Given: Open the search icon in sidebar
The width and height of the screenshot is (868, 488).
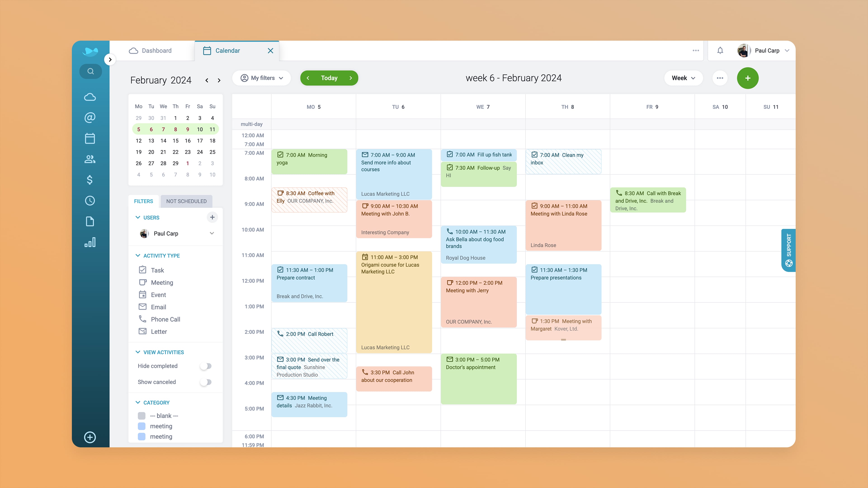Looking at the screenshot, I should click(x=90, y=71).
